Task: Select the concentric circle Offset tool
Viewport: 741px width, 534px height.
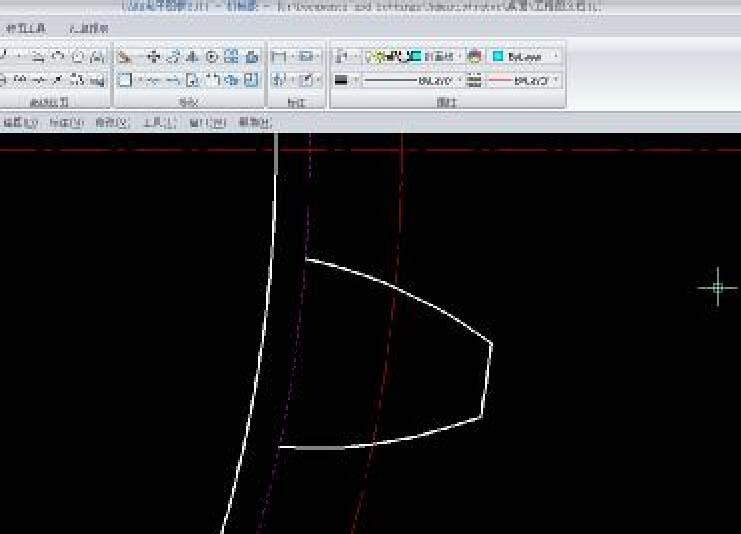Action: (x=212, y=57)
